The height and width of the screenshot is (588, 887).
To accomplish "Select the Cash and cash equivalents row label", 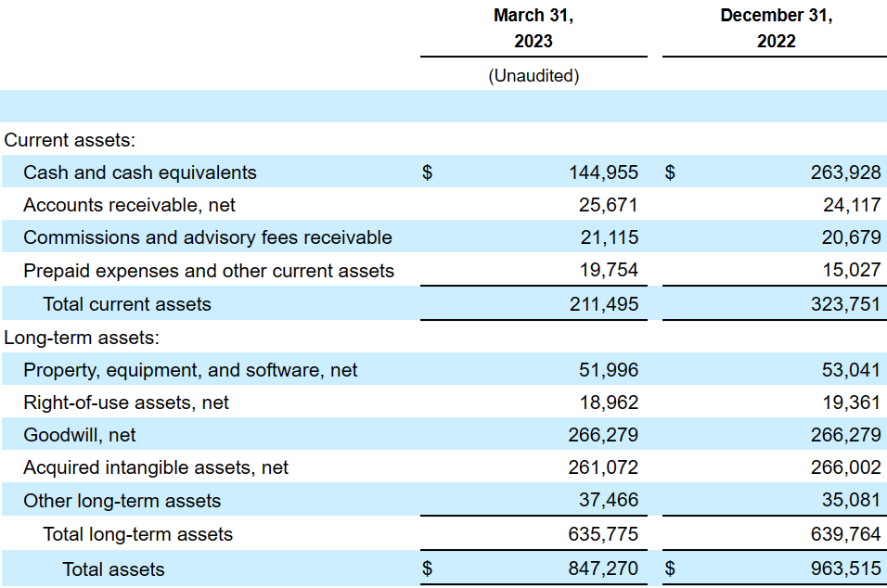I will click(140, 173).
